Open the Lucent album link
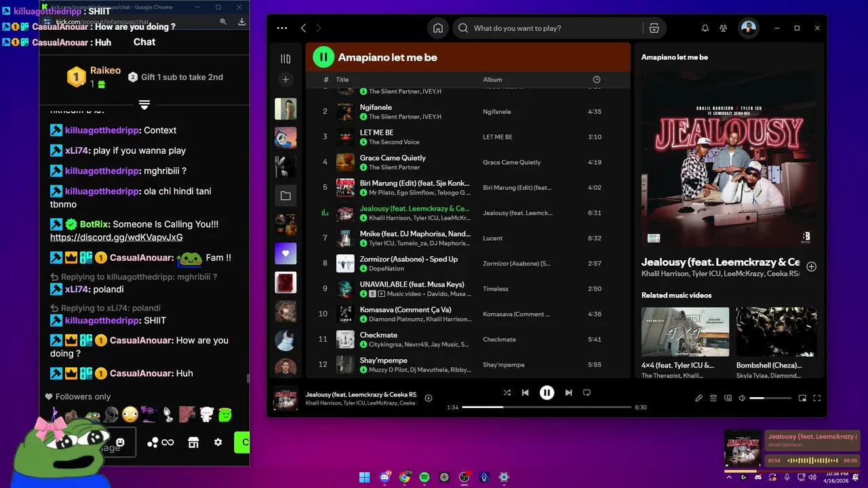The width and height of the screenshot is (868, 488). tap(493, 238)
